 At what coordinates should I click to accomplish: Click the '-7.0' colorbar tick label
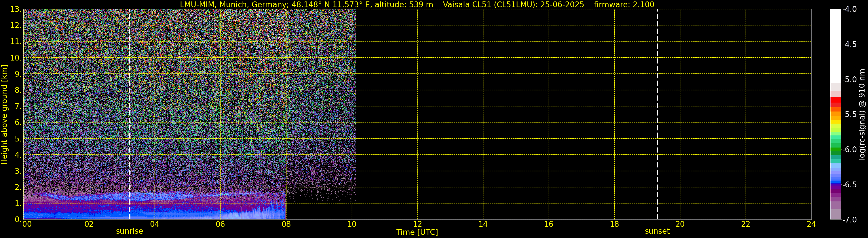[849, 220]
